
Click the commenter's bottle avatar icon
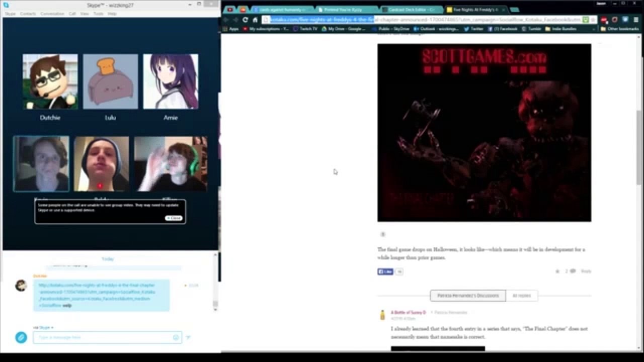382,315
